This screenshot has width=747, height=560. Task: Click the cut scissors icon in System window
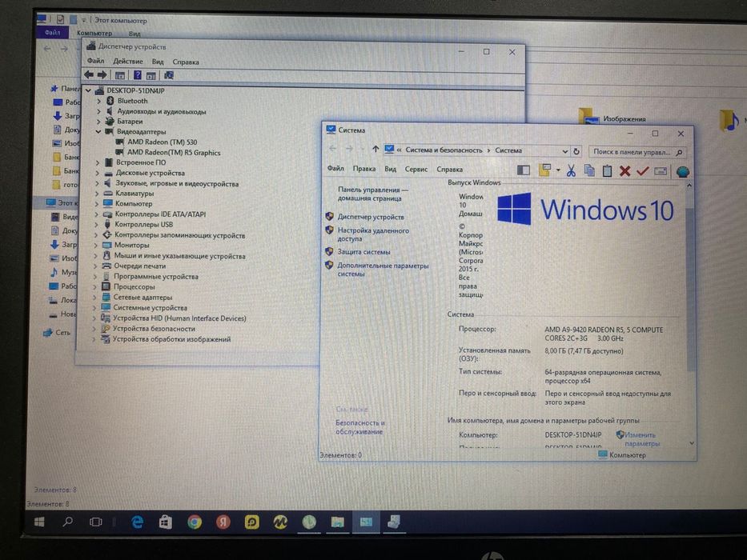[x=571, y=170]
